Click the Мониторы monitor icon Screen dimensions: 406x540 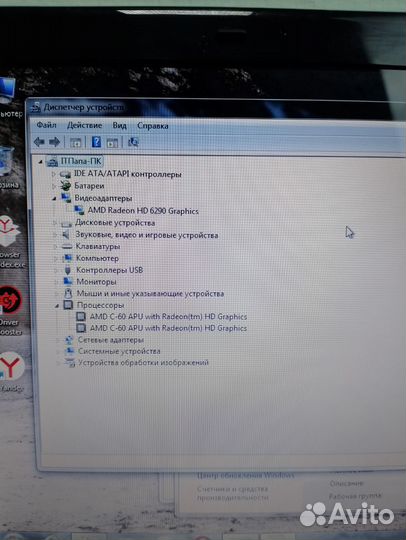[68, 281]
